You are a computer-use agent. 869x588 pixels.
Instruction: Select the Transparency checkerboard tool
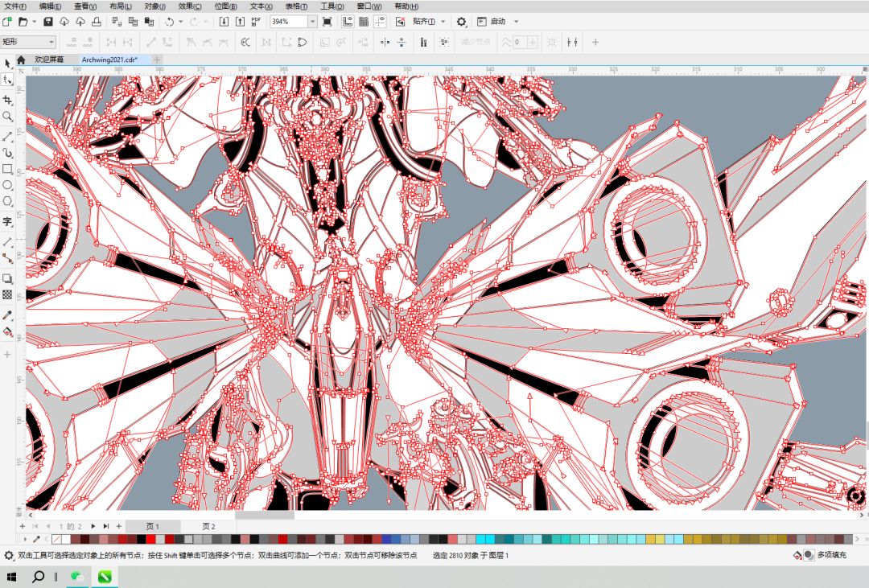coord(7,295)
